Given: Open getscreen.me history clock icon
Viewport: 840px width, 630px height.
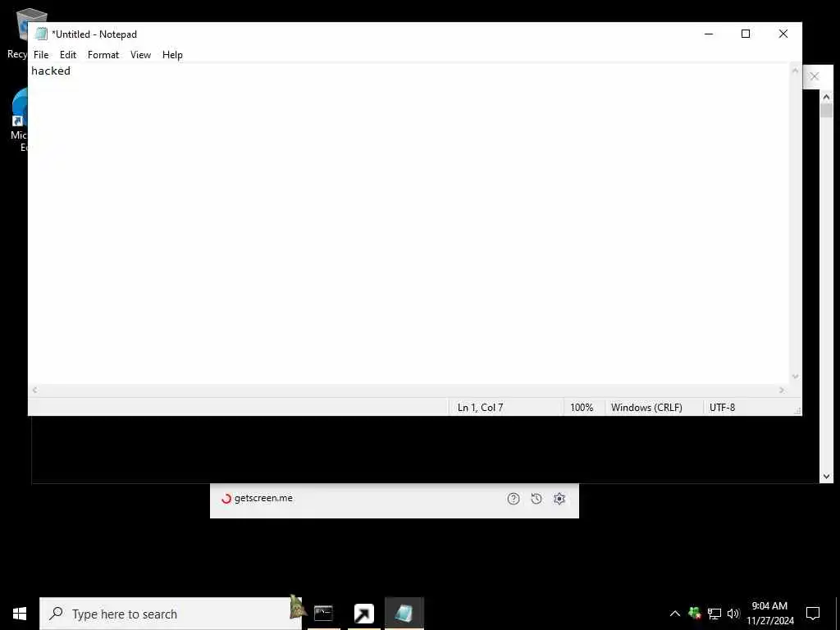Looking at the screenshot, I should [x=536, y=499].
